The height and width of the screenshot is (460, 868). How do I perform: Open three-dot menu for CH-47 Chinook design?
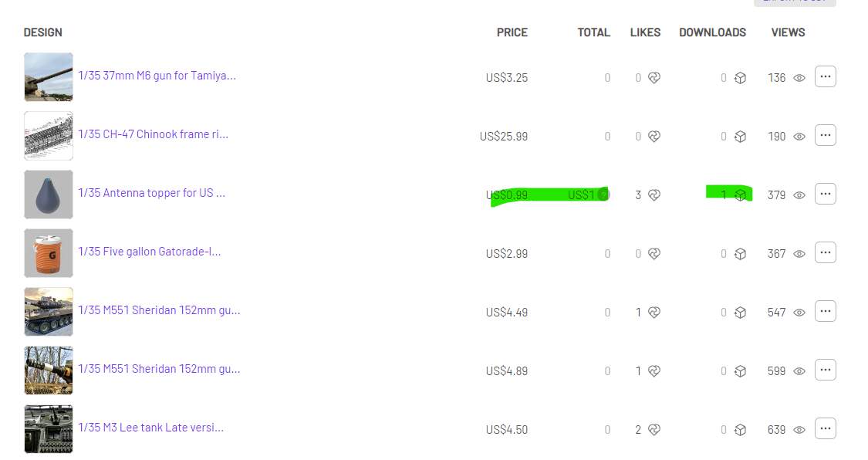click(826, 136)
